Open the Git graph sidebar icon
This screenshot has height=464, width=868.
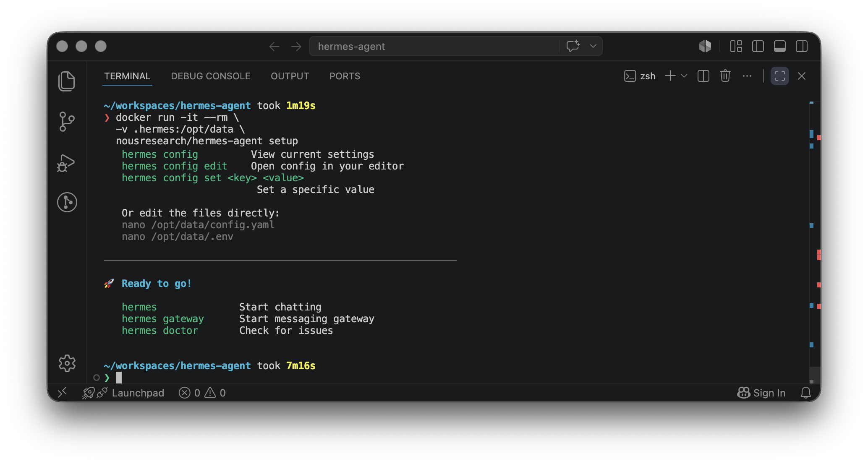[67, 202]
